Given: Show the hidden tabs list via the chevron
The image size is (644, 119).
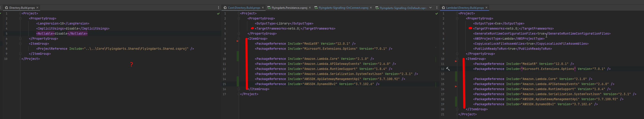Looking at the screenshot, I should pyautogui.click(x=430, y=8).
